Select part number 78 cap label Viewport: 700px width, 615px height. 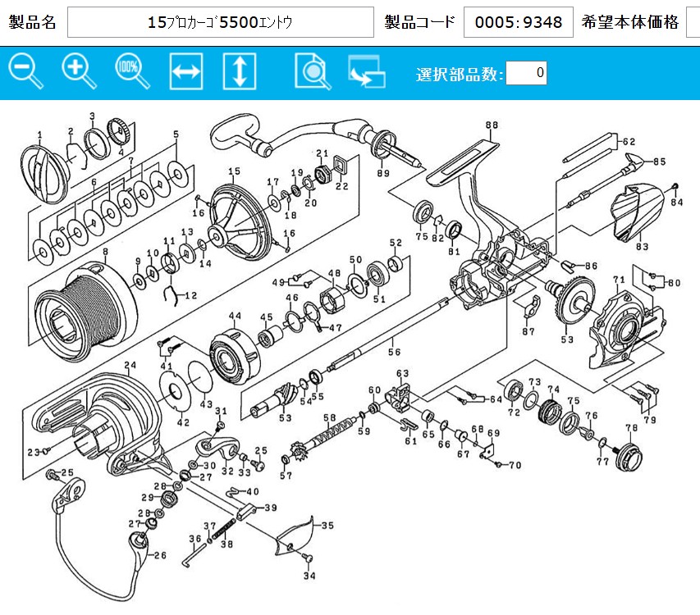click(x=632, y=428)
